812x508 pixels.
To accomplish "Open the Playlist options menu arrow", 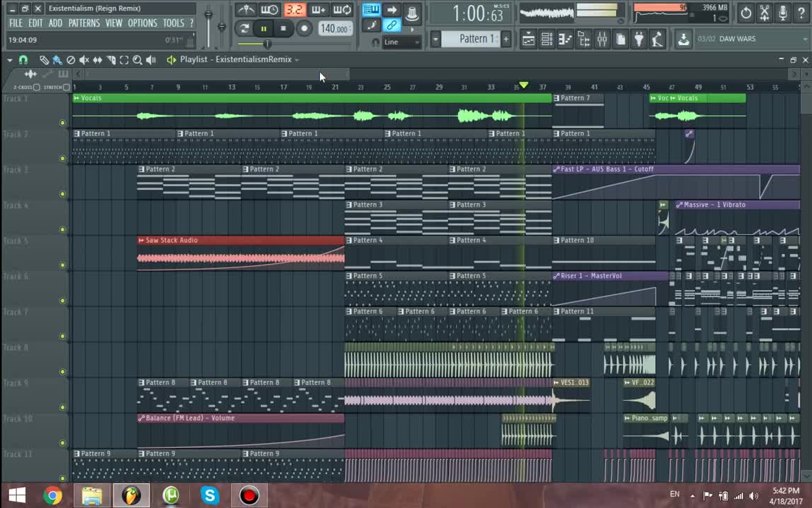I will coord(10,60).
